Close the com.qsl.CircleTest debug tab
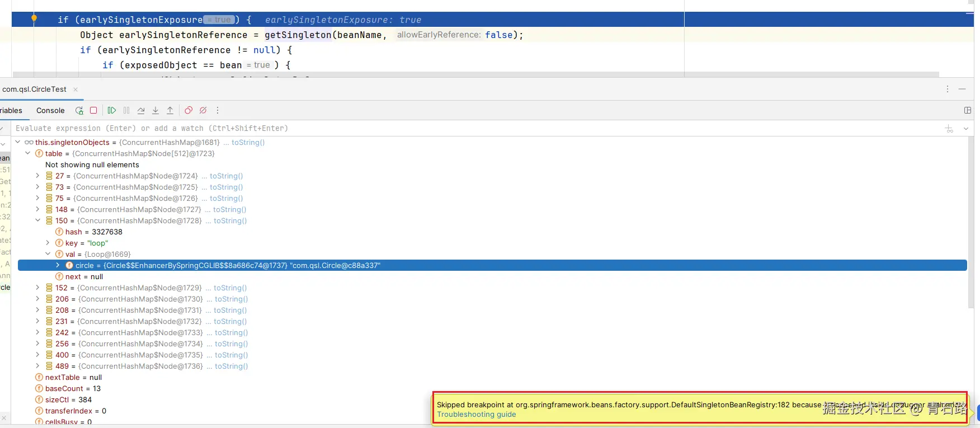The image size is (980, 428). coord(76,90)
